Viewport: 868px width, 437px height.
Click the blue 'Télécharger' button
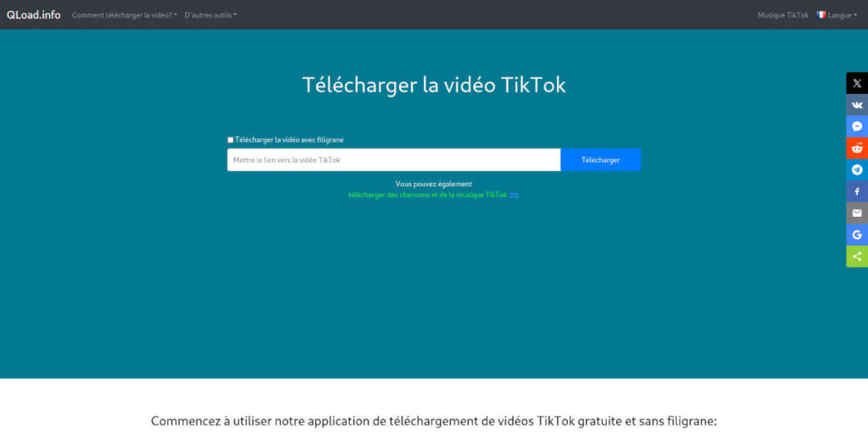[601, 160]
